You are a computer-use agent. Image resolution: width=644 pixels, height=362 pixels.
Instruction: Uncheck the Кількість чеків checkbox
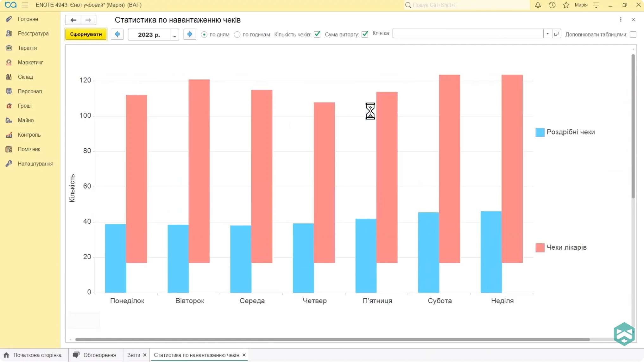pyautogui.click(x=317, y=34)
